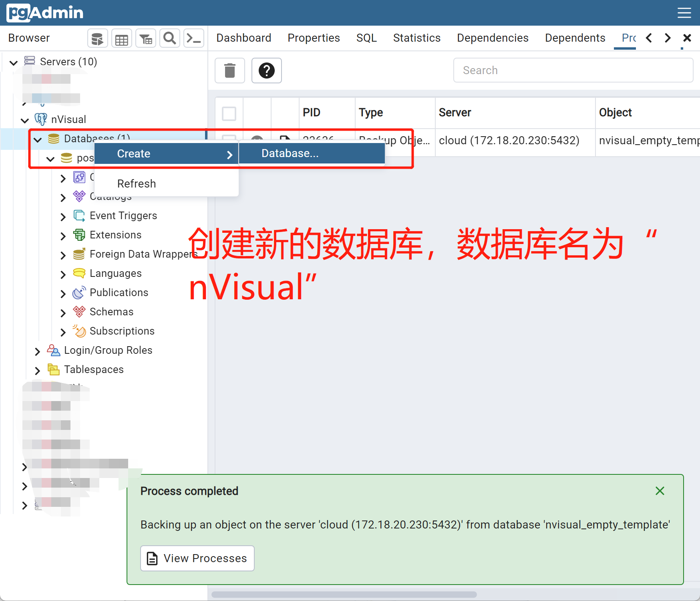Click the Subscriptions node icon
700x601 pixels.
point(79,331)
